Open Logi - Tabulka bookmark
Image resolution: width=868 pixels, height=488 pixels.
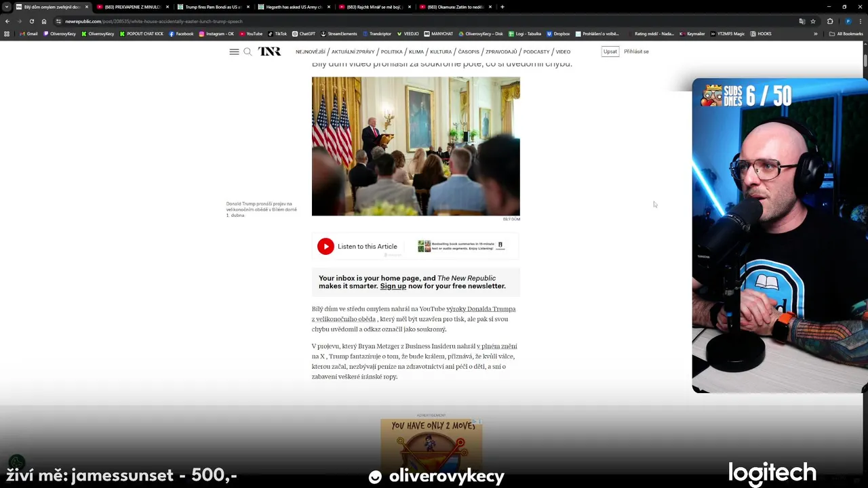525,33
